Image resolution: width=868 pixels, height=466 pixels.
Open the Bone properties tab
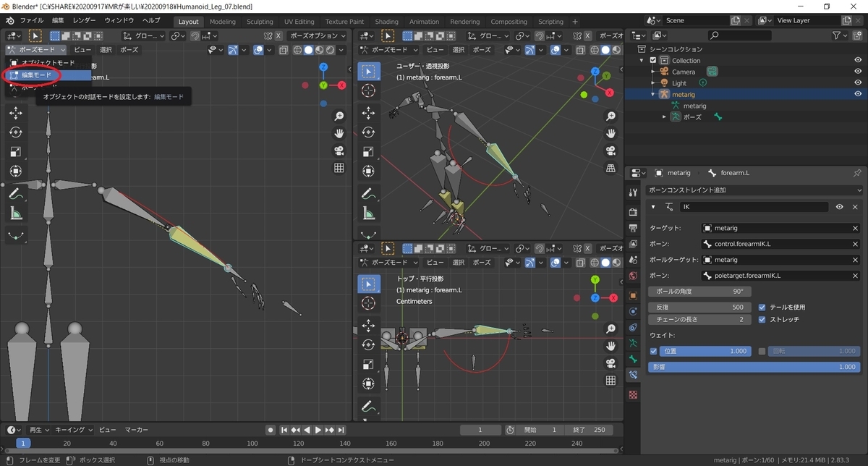point(634,359)
